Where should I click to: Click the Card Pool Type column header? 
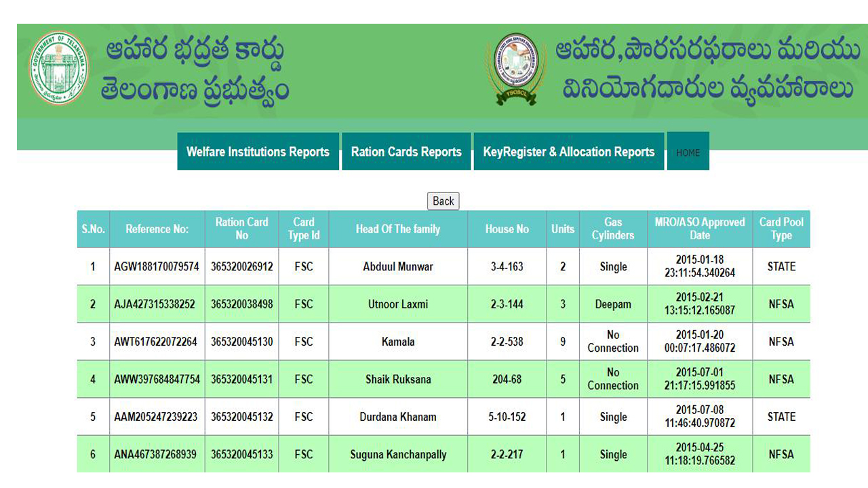point(781,229)
